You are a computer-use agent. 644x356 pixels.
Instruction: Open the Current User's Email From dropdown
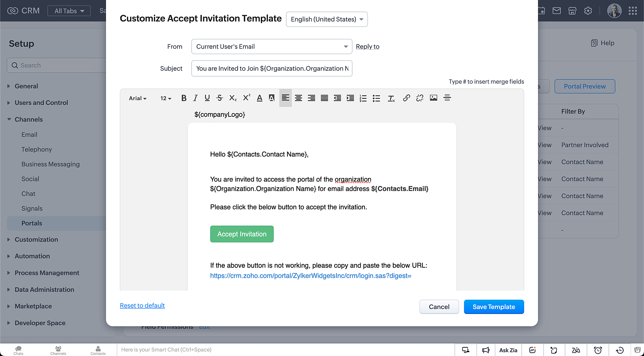click(x=271, y=47)
